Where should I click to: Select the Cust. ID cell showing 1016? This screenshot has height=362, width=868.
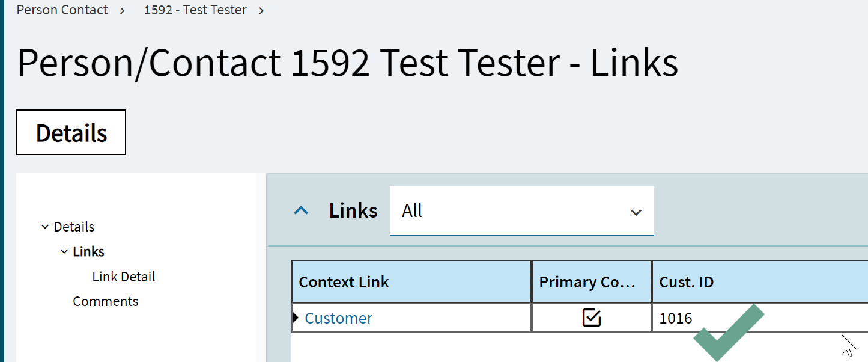click(x=760, y=318)
